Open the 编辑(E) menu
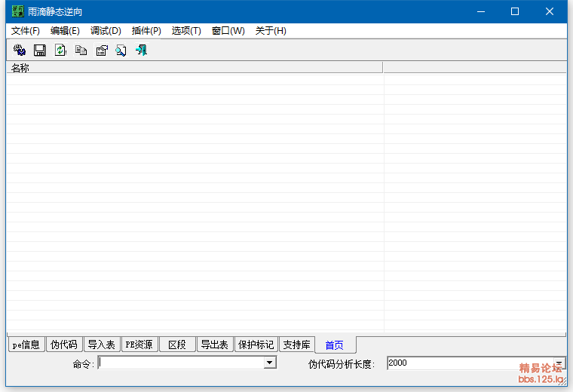The image size is (573, 392). 65,31
